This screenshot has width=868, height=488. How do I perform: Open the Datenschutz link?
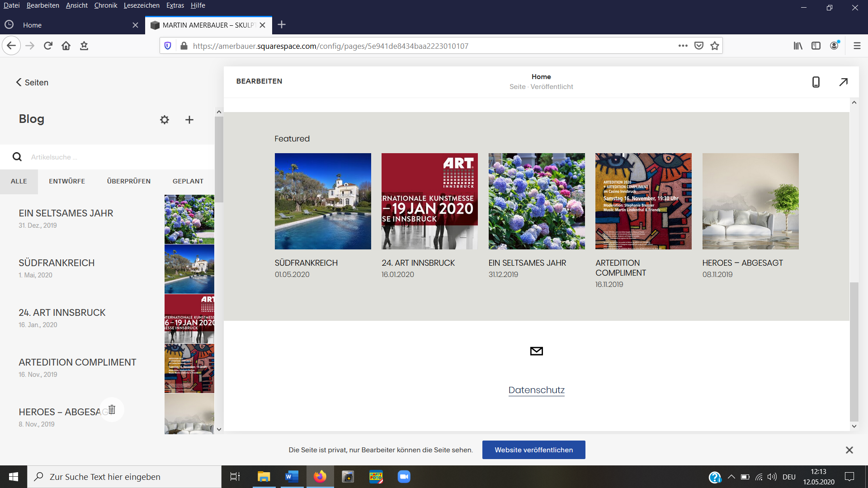pos(536,390)
